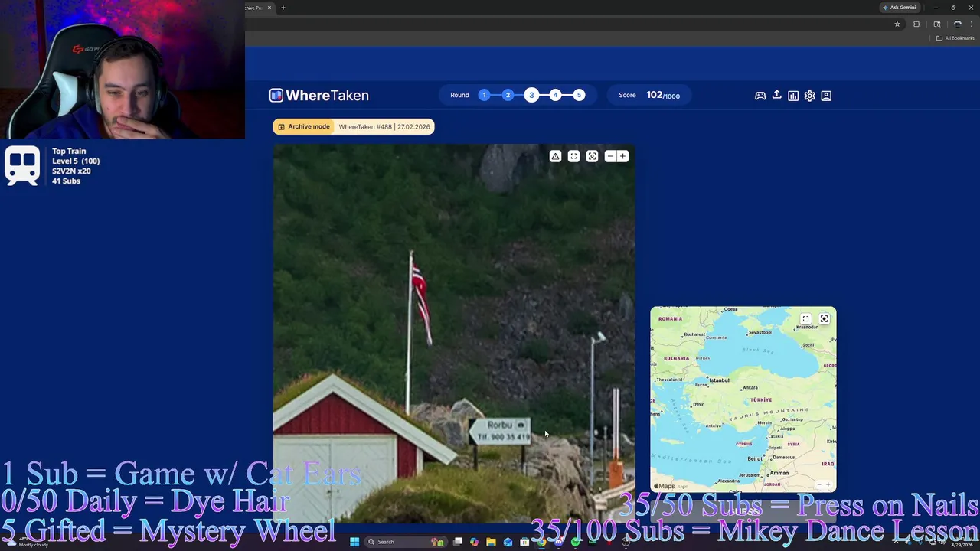Open Ask Gemini in Chrome
Viewport: 980px width, 551px height.
coord(899,8)
